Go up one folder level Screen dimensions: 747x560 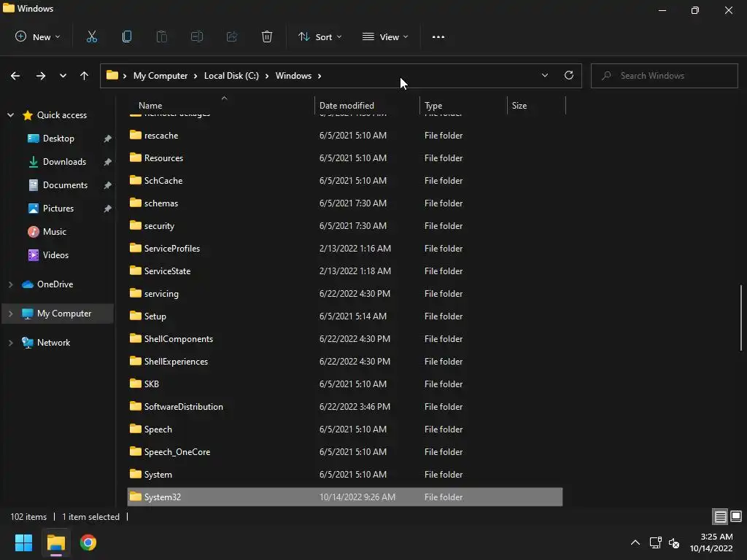click(85, 76)
